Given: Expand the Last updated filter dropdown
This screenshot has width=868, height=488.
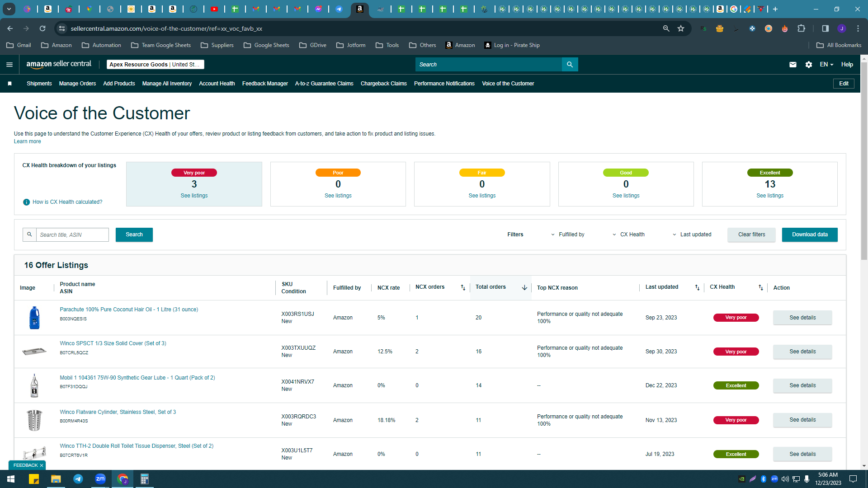Looking at the screenshot, I should pyautogui.click(x=692, y=235).
